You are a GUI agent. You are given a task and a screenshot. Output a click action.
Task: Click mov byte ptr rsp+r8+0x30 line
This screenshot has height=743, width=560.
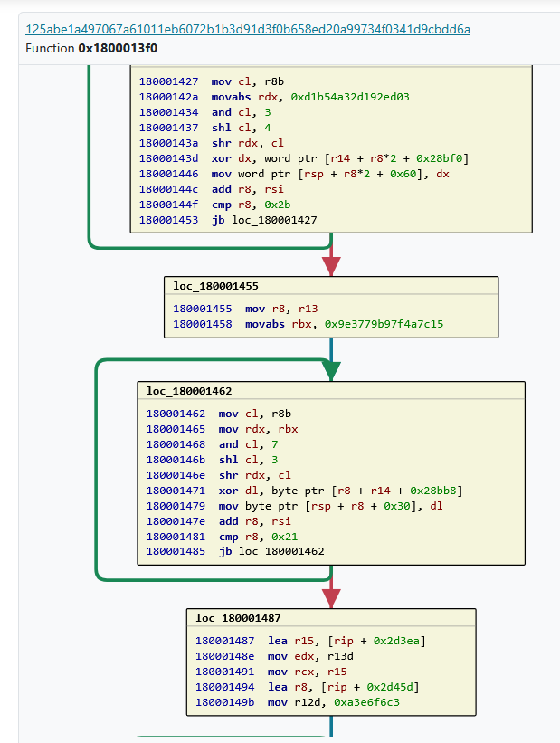[x=294, y=506]
